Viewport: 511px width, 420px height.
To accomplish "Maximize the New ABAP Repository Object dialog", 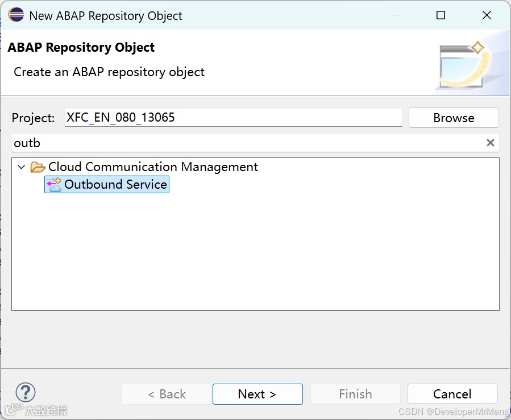I will 441,15.
